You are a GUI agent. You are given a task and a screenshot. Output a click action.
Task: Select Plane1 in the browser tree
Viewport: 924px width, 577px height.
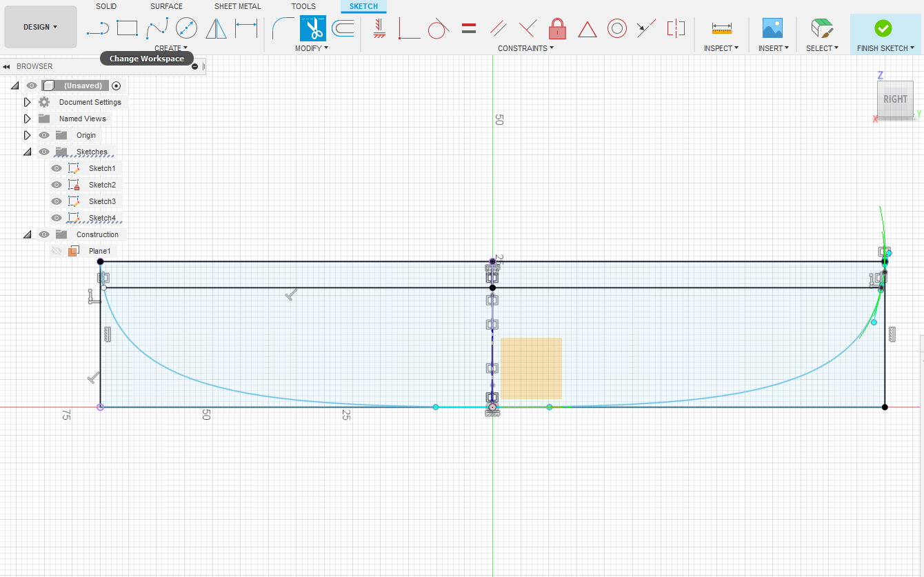[99, 251]
